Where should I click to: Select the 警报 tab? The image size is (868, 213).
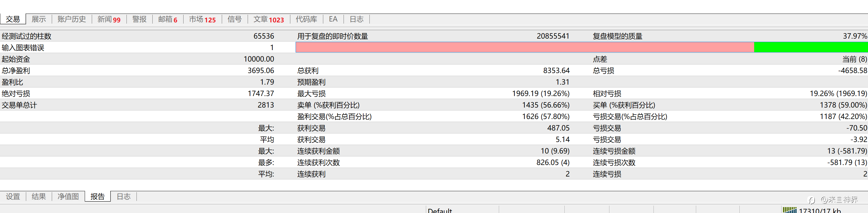(x=139, y=19)
